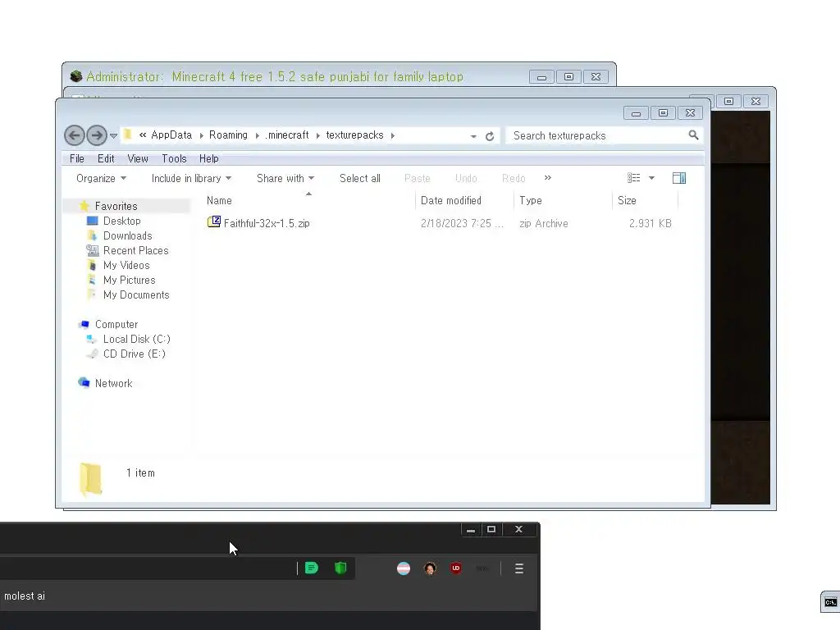Viewport: 840px width, 630px height.
Task: Open the Edit menu
Action: (x=106, y=158)
